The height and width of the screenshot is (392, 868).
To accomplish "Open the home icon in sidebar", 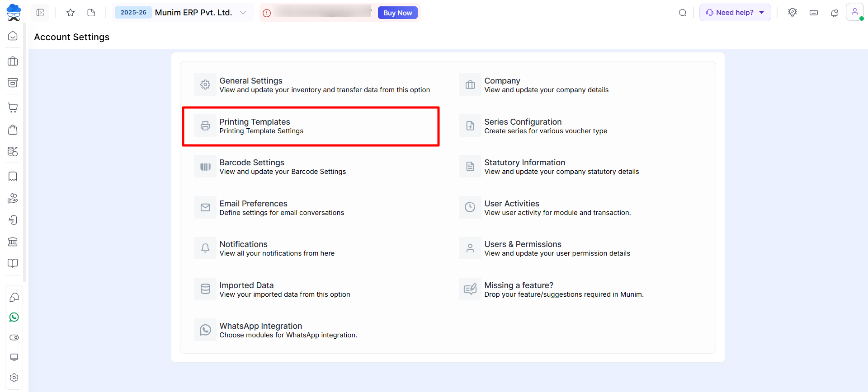I will pos(13,36).
